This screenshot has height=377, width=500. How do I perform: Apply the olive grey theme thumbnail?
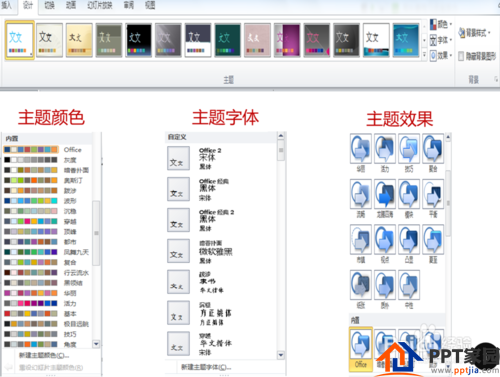coord(109,40)
